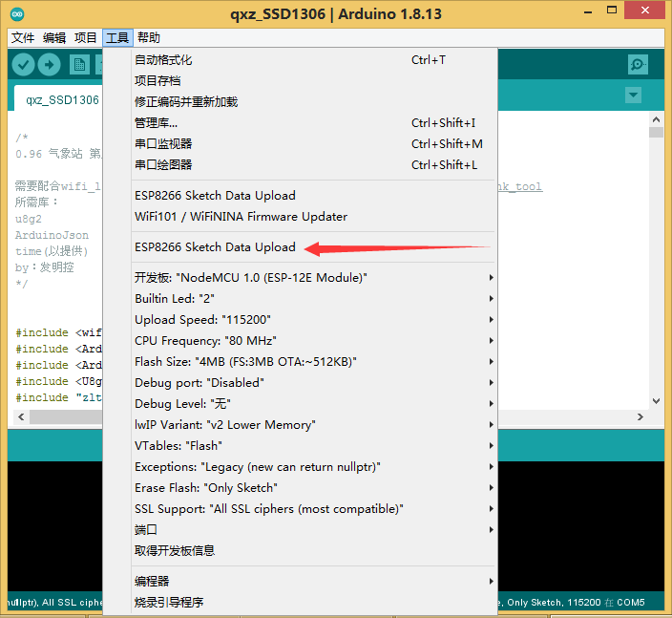Open the Serial Monitor magnifier icon

pos(638,65)
